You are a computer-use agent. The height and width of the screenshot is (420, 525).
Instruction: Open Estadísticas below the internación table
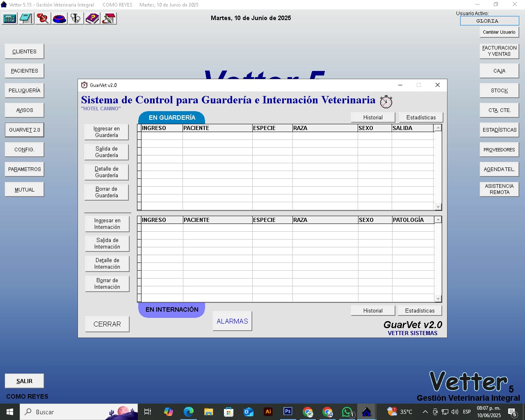(x=420, y=311)
